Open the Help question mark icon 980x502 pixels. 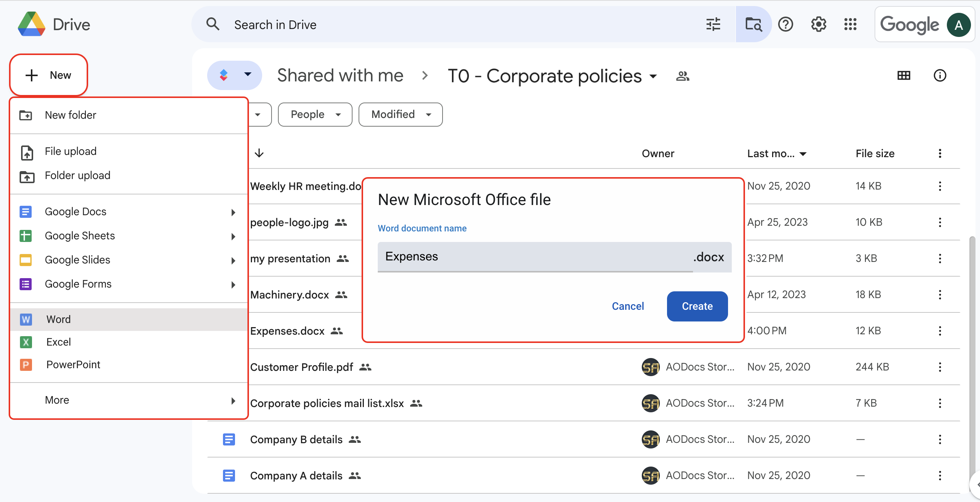(785, 24)
